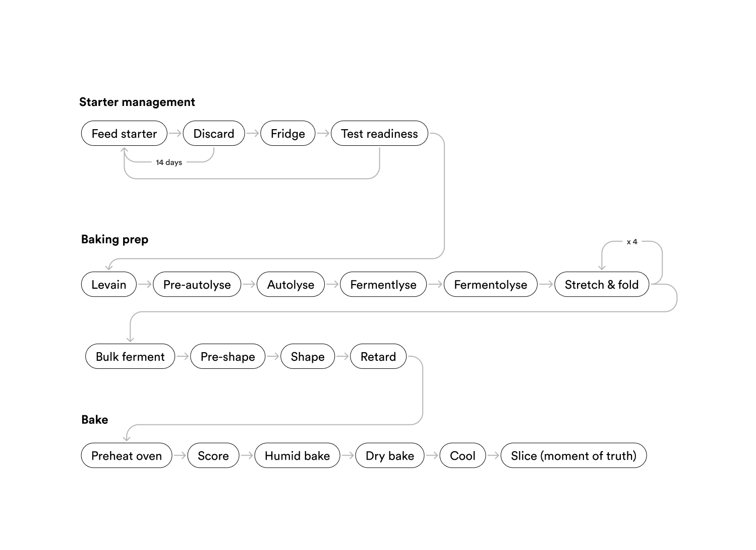
Task: Select the Autolyse node
Action: 290,285
